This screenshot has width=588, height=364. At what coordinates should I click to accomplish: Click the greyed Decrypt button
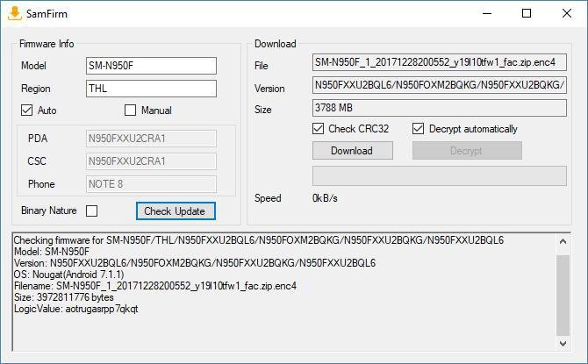(x=467, y=151)
